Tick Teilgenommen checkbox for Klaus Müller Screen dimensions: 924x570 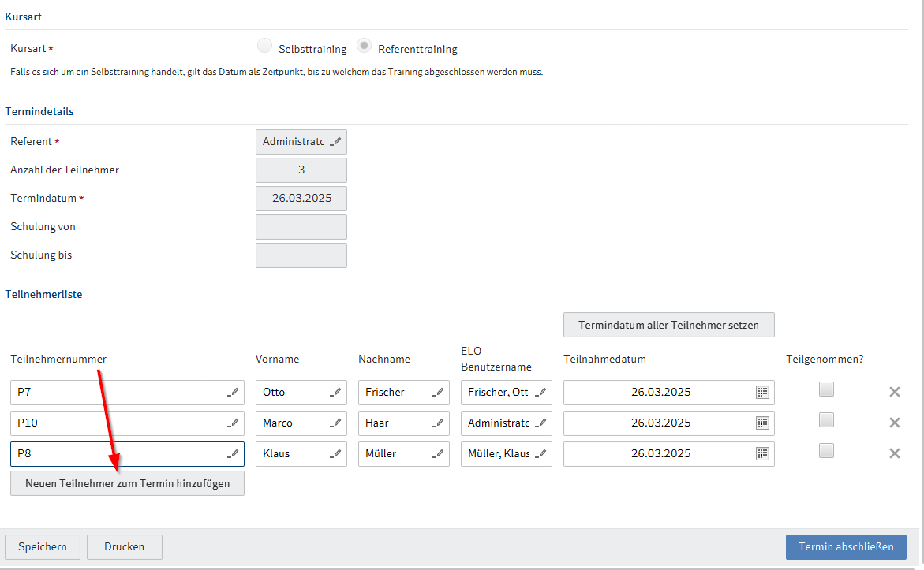pyautogui.click(x=826, y=450)
